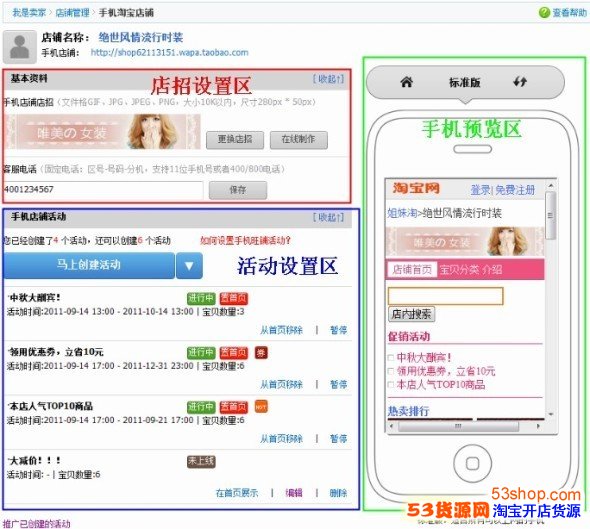The image size is (590, 529).
Task: Click 在首页展示 for 大减价 activity
Action: tap(237, 493)
